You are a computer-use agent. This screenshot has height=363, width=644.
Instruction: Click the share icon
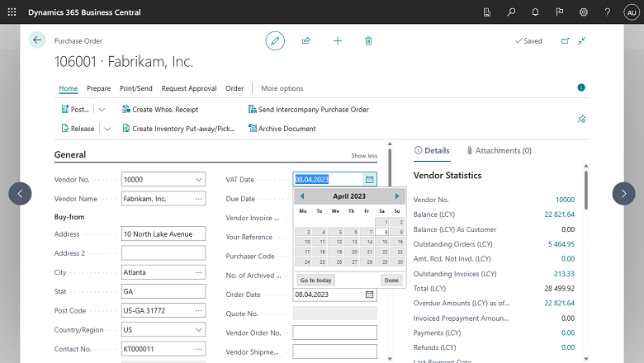tap(306, 40)
